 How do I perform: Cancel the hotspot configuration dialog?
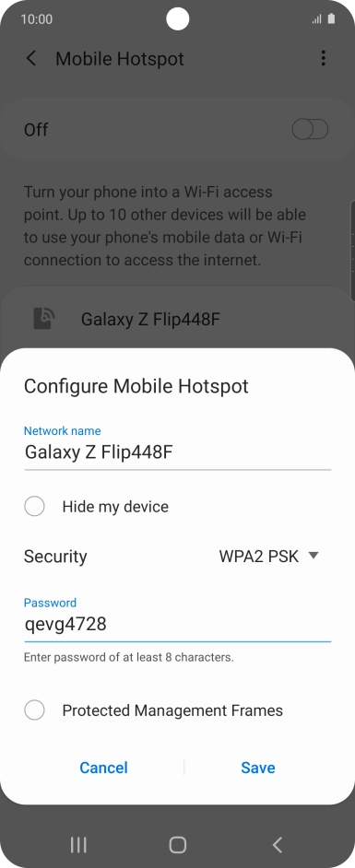(x=103, y=768)
